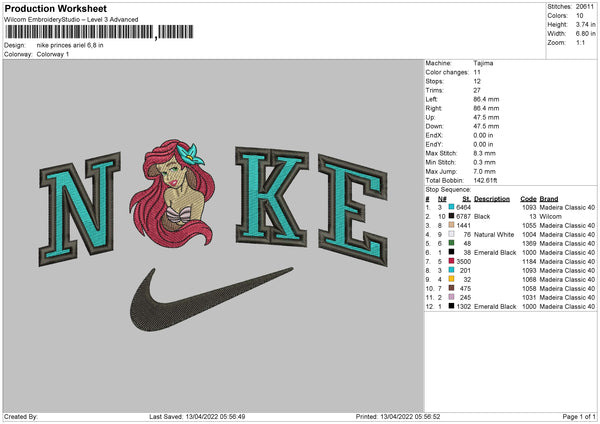Select the white swatch in Natural White row
Image resolution: width=600 pixels, height=424 pixels.
click(451, 234)
